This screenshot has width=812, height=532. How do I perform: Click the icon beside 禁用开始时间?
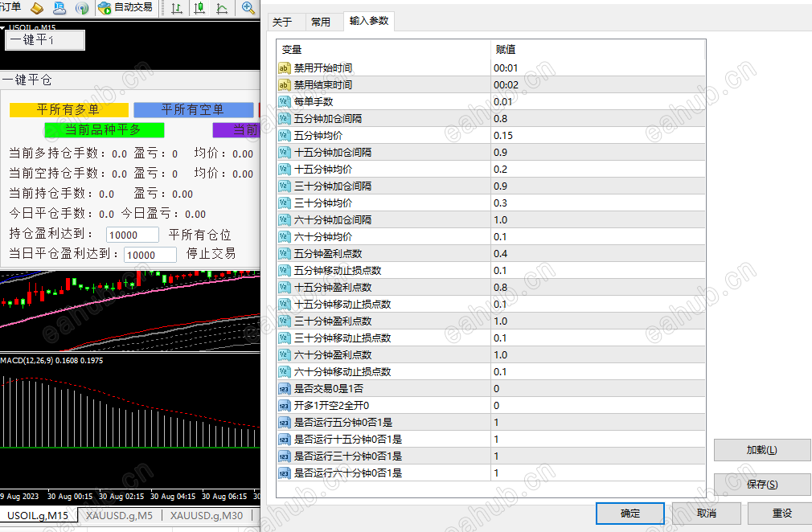pos(284,68)
